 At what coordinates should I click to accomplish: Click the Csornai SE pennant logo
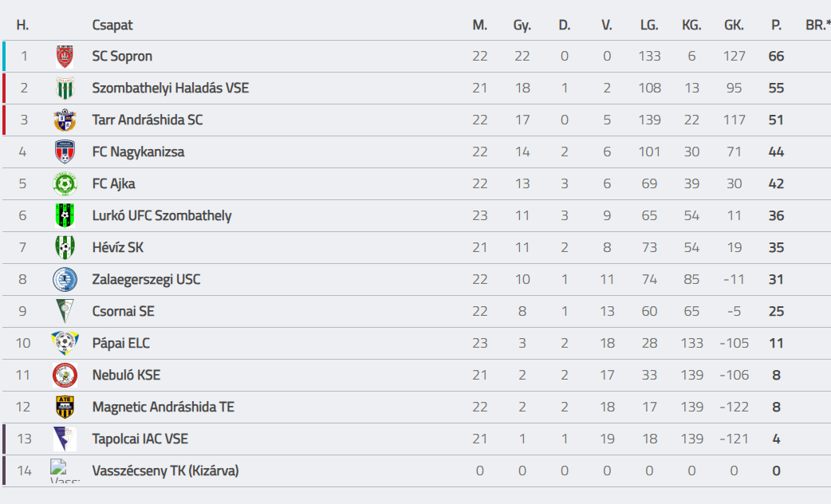click(x=65, y=312)
